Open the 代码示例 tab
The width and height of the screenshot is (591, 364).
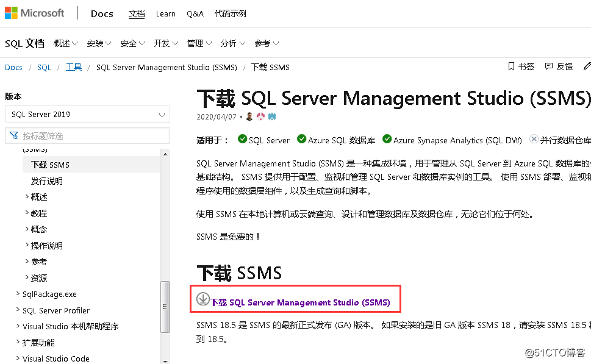pos(230,13)
